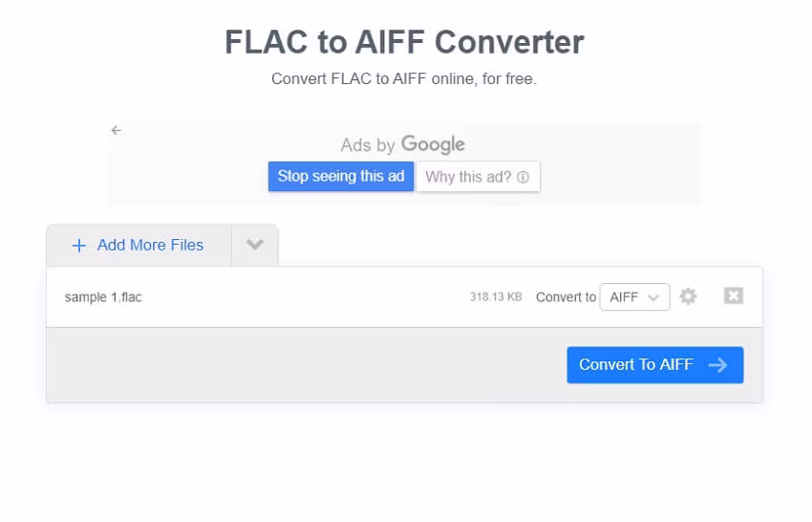Click the Add More Files label
The image size is (812, 522).
[150, 246]
